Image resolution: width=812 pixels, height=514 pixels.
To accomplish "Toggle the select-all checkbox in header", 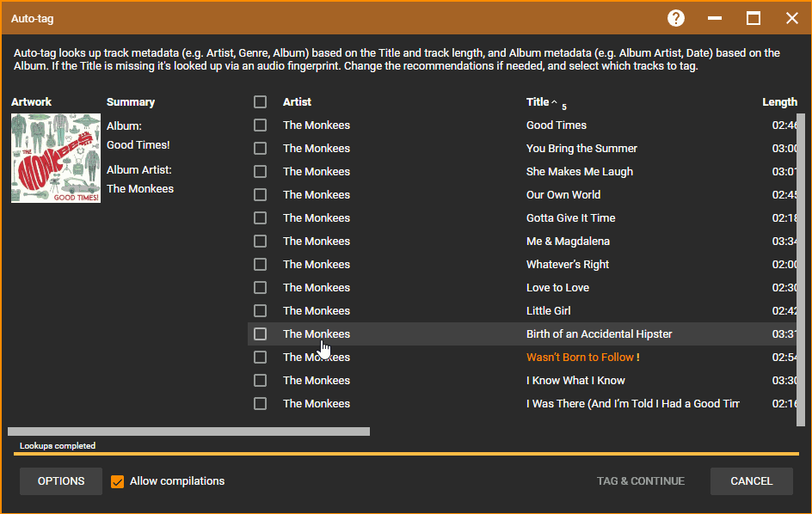I will 260,102.
